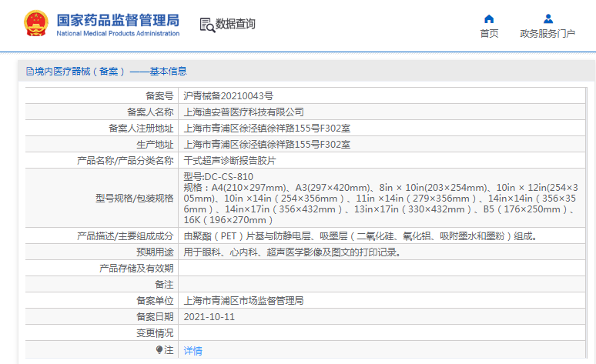Select filing date 2021-10-11
The height and width of the screenshot is (364, 596).
209,317
